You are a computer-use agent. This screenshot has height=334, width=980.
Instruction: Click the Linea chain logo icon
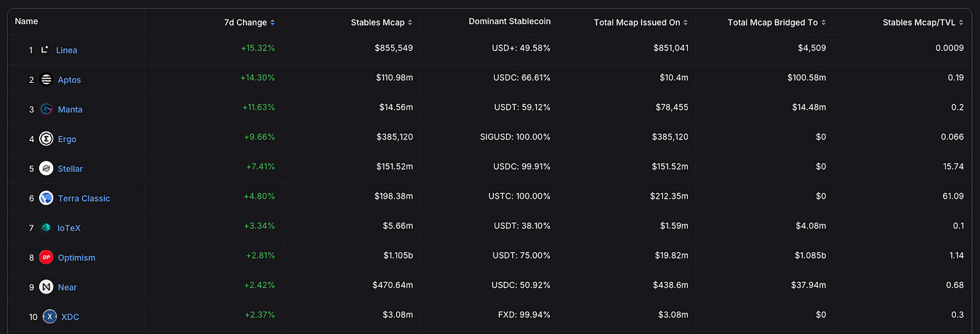click(45, 50)
